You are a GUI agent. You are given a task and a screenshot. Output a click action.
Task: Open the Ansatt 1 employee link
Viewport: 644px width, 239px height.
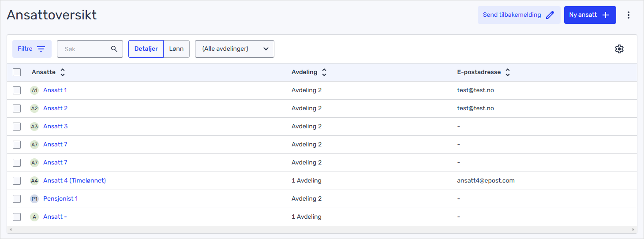(x=55, y=90)
